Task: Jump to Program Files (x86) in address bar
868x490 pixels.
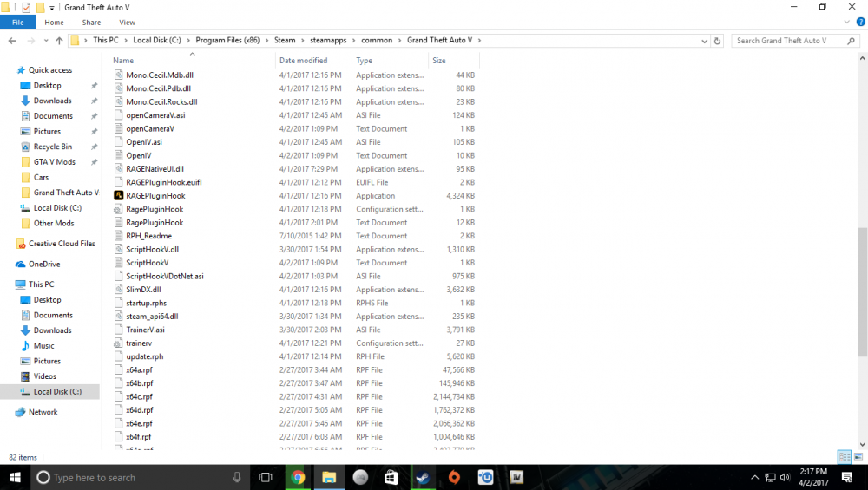Action: pos(227,41)
